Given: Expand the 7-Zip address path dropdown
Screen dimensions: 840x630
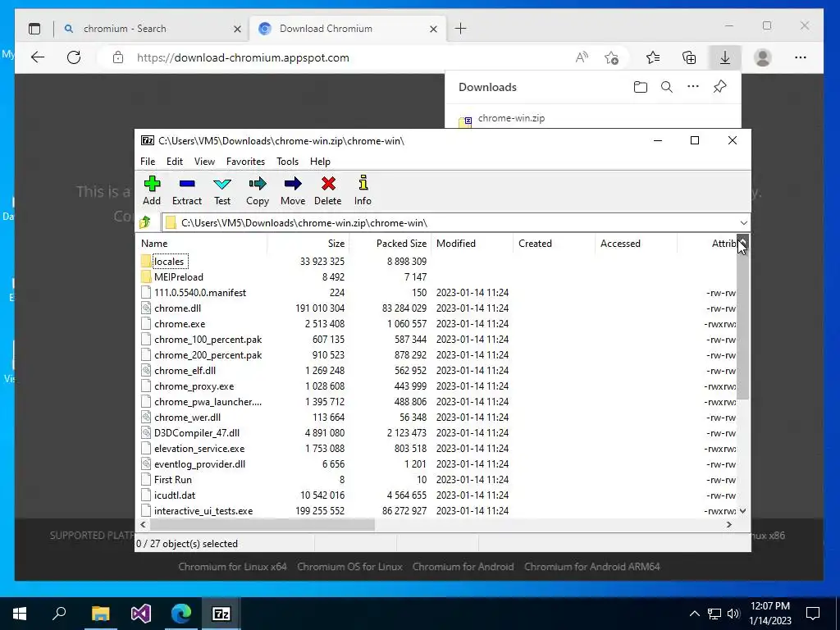Looking at the screenshot, I should click(x=743, y=223).
